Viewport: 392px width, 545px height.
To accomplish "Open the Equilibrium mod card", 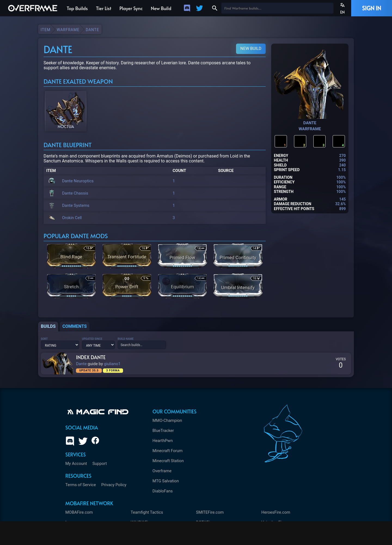I will pos(182,286).
